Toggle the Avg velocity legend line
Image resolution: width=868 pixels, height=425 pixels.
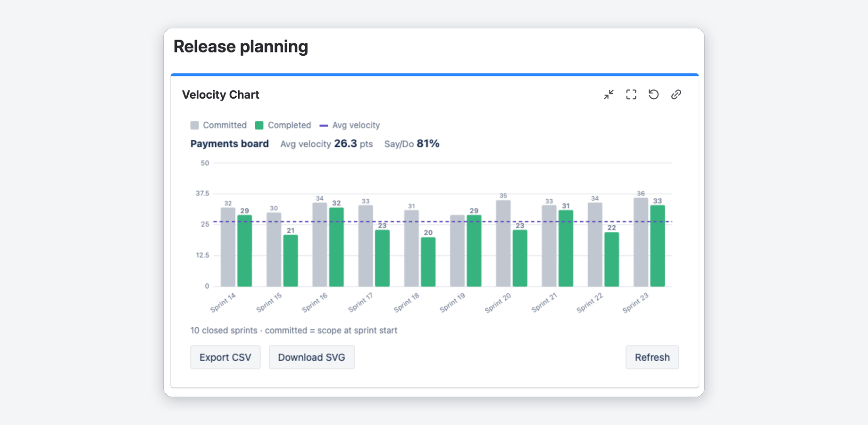tap(350, 125)
